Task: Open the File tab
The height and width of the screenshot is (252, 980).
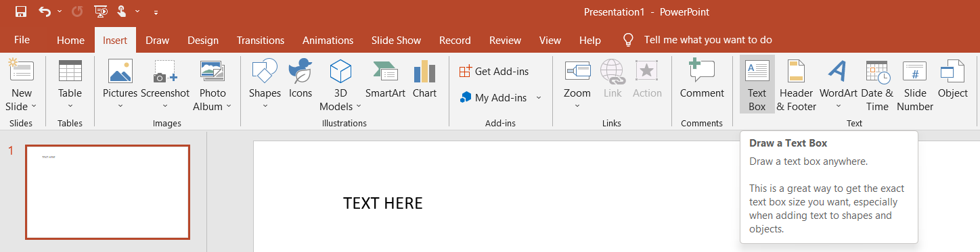Action: (x=22, y=40)
